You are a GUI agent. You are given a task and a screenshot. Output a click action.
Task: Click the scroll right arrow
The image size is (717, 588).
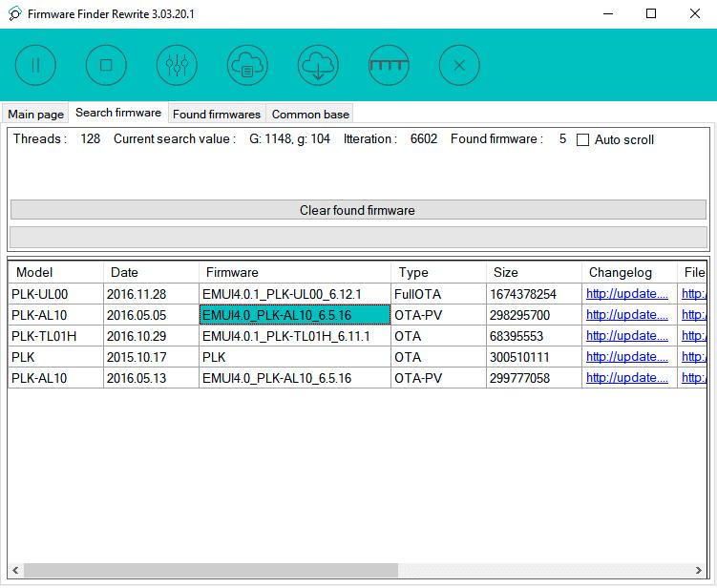[698, 570]
